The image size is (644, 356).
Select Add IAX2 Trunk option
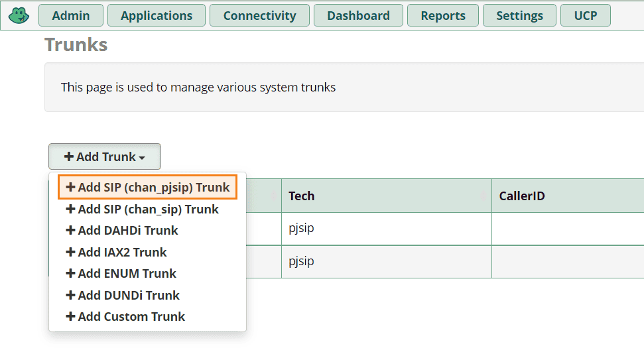116,252
